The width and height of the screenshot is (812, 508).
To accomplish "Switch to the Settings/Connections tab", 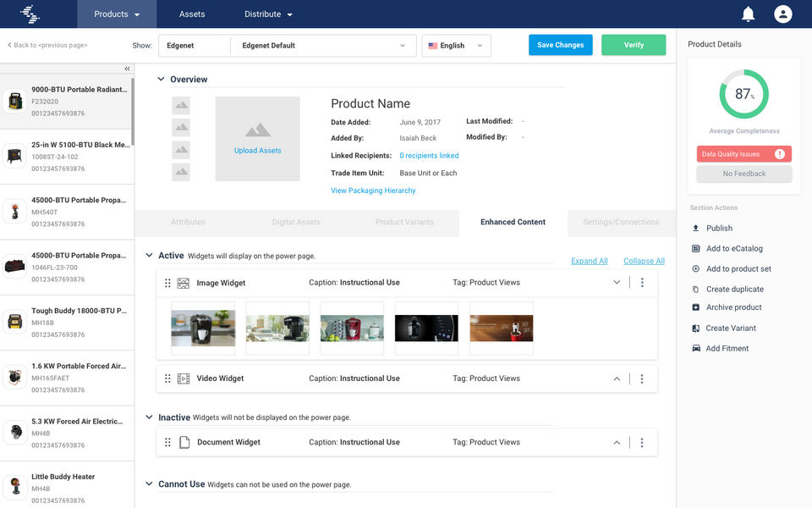I will click(x=621, y=222).
